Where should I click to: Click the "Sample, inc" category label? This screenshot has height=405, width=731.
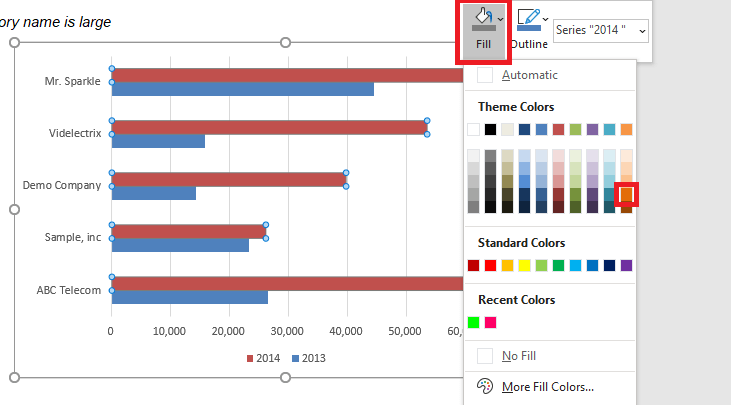click(73, 237)
